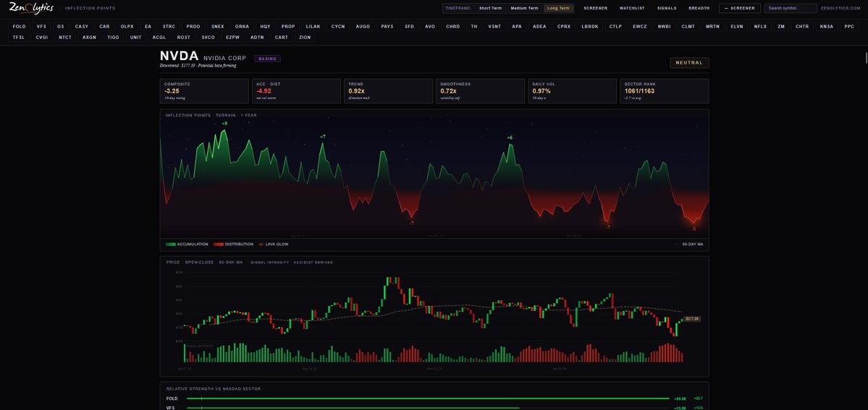Select the VFS ticker chip
Screen dimensions: 868x410
(x=41, y=27)
